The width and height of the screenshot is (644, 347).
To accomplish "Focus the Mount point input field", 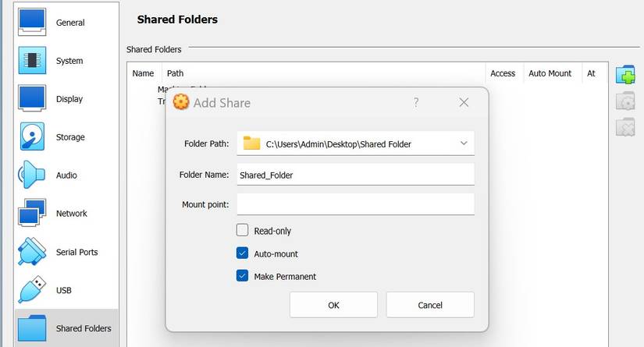I will click(355, 204).
